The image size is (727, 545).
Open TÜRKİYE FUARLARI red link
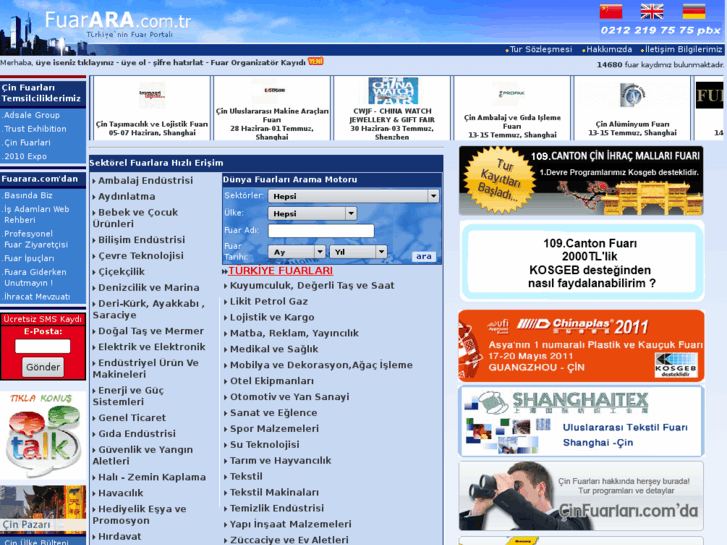[281, 270]
